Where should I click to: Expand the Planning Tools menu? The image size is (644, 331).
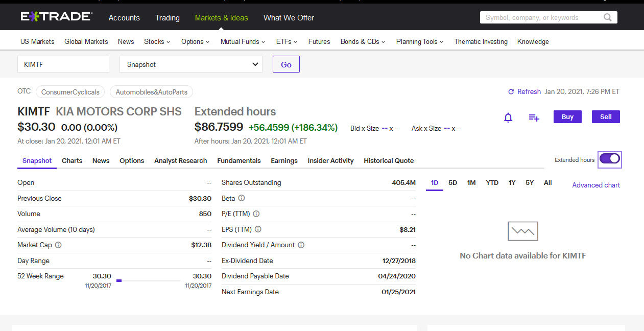[420, 42]
